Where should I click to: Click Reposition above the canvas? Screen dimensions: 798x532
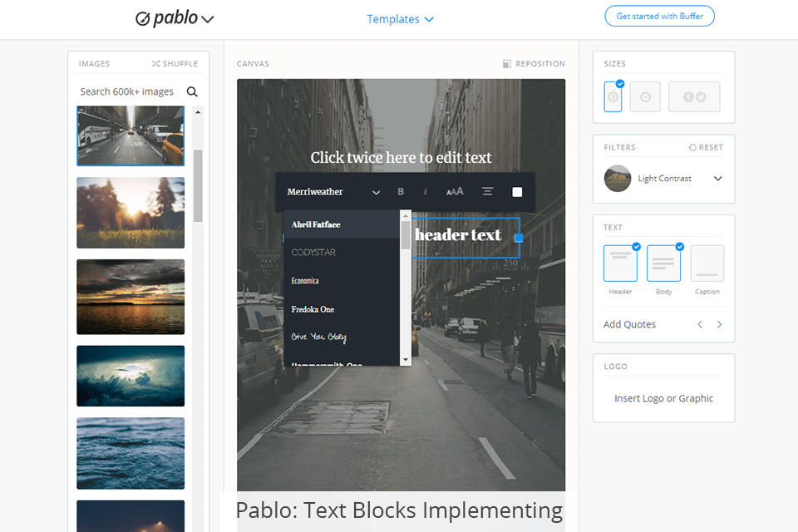(534, 64)
